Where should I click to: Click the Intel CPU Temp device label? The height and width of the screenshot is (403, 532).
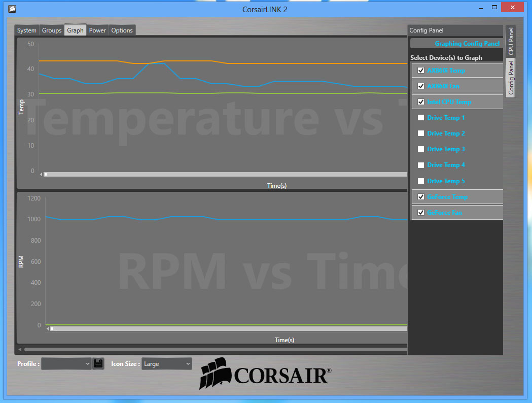click(x=449, y=102)
